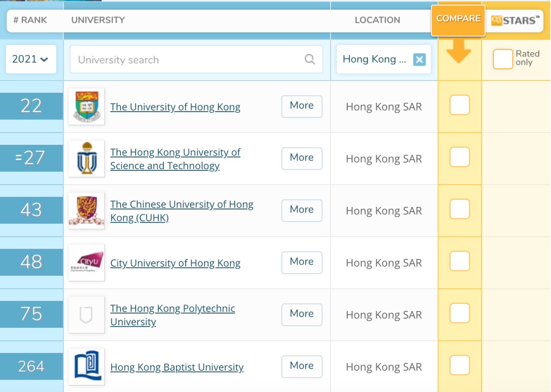Image resolution: width=551 pixels, height=392 pixels.
Task: Open University of Hong Kong logo
Action: (86, 107)
